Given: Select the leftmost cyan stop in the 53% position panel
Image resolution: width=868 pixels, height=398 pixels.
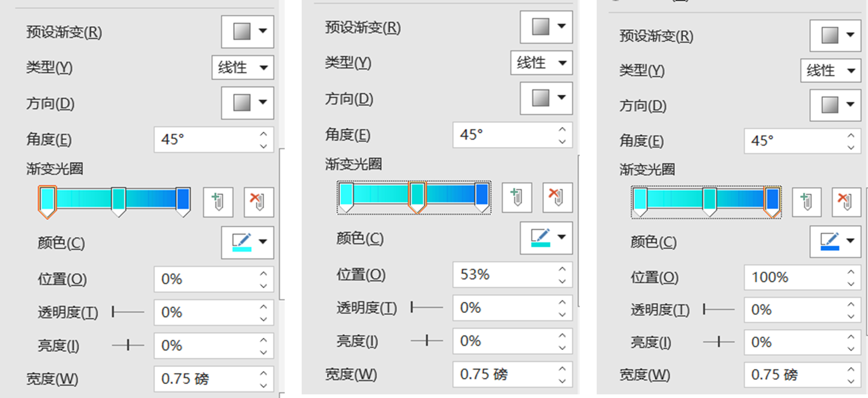Looking at the screenshot, I should tap(346, 196).
